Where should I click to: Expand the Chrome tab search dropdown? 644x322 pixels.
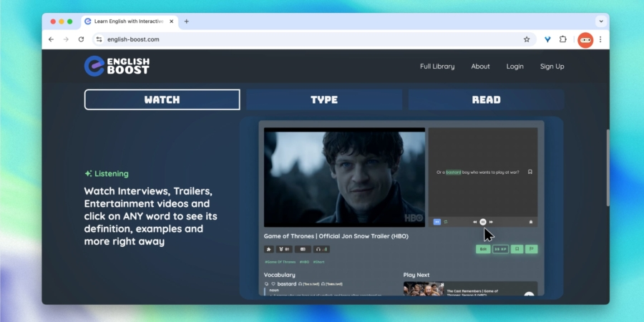(600, 21)
